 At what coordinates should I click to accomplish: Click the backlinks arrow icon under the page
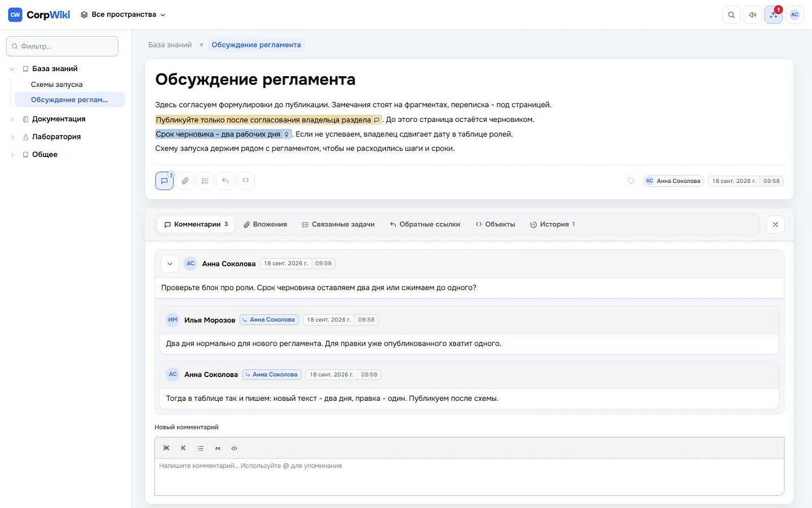click(226, 181)
